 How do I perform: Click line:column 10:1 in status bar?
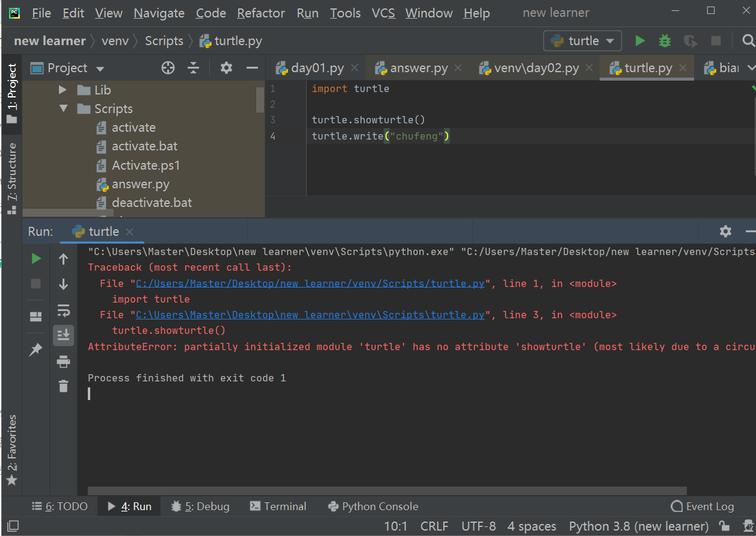(x=395, y=526)
